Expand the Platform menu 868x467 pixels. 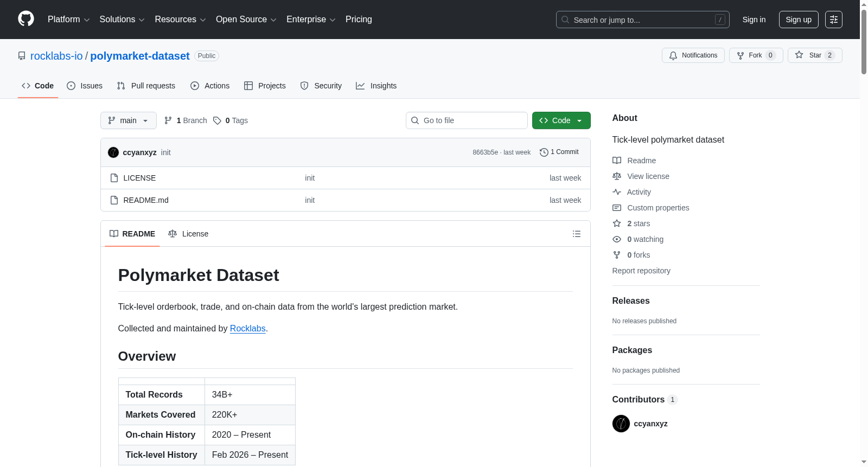[69, 20]
